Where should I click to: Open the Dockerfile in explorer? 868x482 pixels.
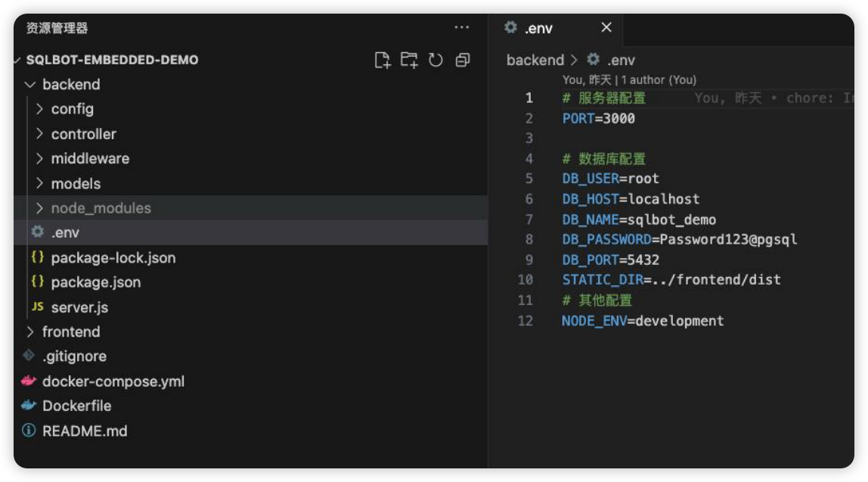click(76, 406)
